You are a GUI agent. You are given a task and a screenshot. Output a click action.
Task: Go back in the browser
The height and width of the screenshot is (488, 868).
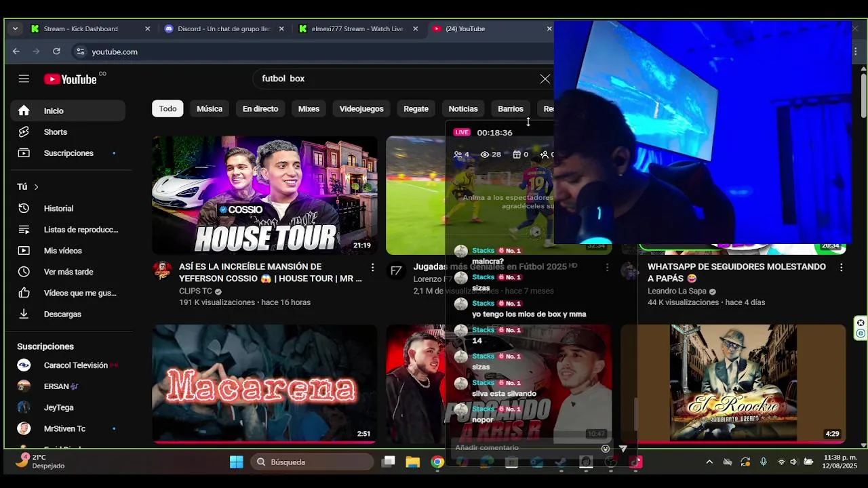click(16, 52)
